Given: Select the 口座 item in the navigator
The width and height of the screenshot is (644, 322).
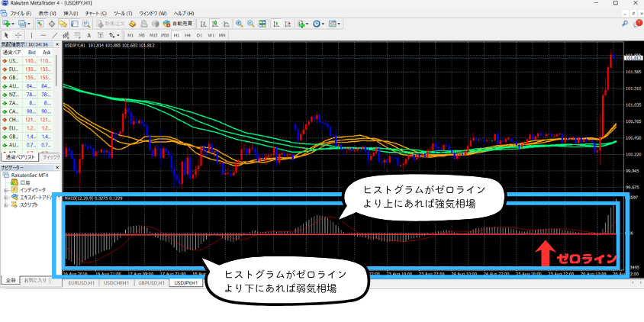Looking at the screenshot, I should pyautogui.click(x=24, y=182).
